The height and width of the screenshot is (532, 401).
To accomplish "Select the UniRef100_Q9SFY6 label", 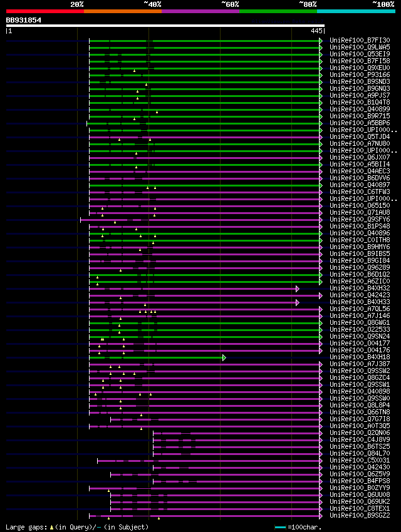I will [360, 219].
